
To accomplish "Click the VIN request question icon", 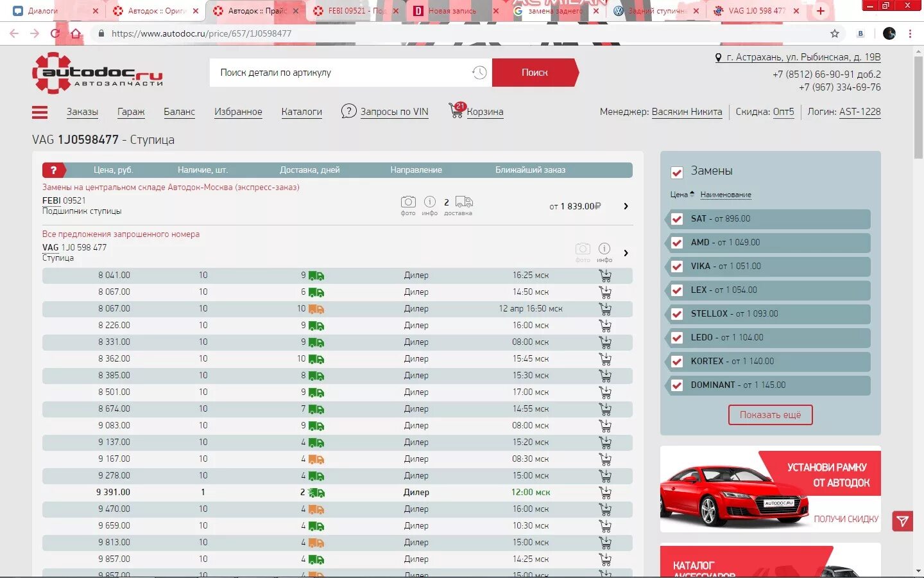I will tap(348, 111).
